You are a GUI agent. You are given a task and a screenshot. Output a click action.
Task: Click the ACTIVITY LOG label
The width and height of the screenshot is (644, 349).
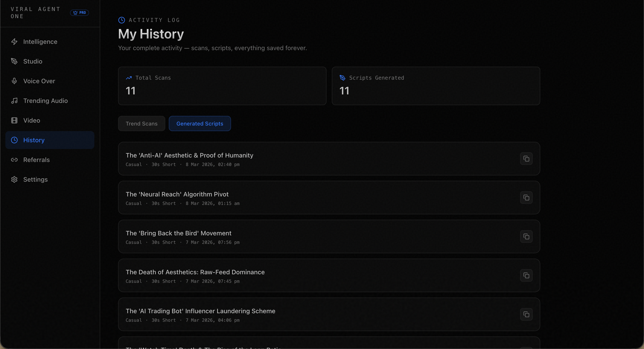tap(154, 20)
